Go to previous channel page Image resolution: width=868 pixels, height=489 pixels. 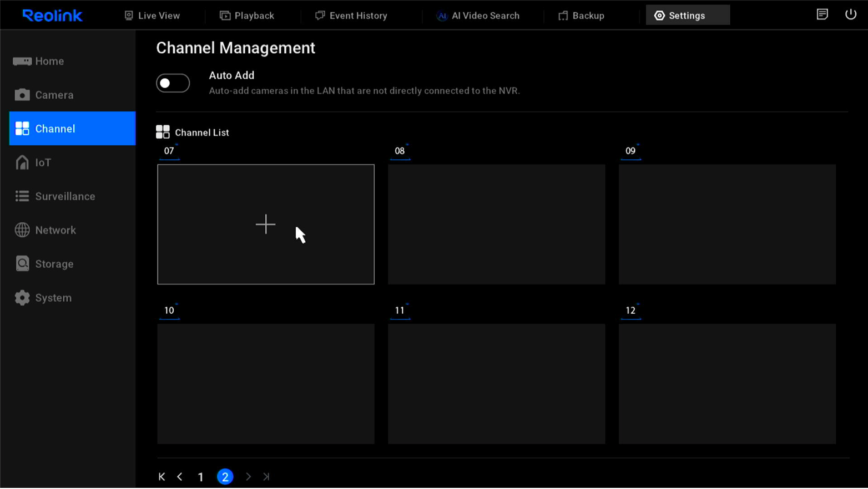(180, 477)
